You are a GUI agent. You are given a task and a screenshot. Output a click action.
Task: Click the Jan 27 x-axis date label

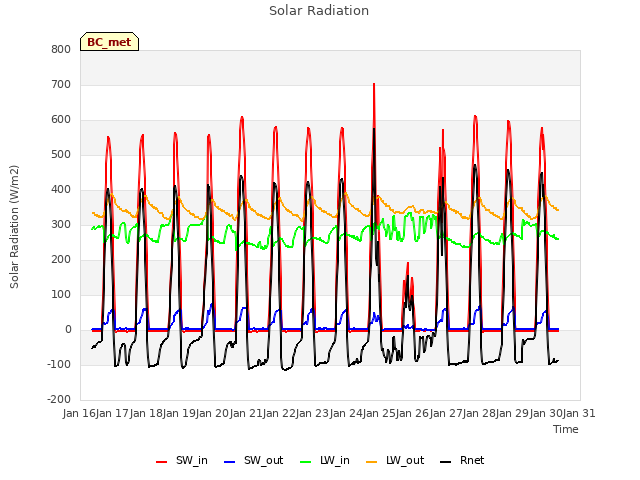click(x=446, y=413)
